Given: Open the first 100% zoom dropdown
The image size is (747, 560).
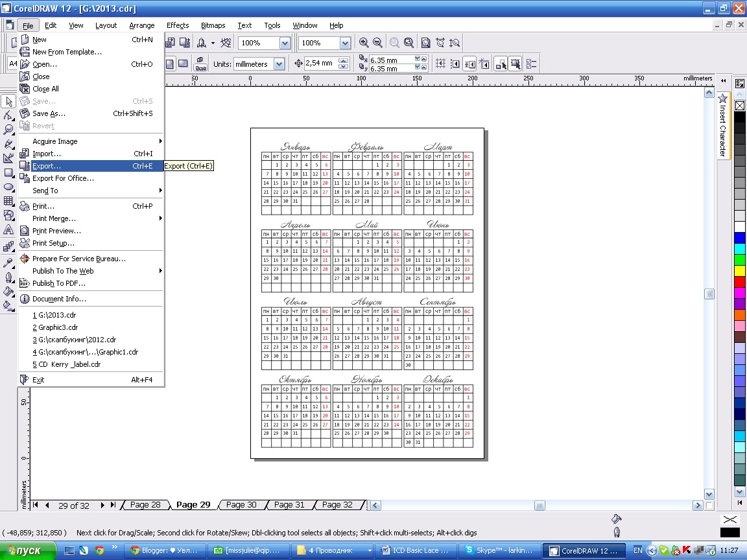Looking at the screenshot, I should tap(285, 43).
